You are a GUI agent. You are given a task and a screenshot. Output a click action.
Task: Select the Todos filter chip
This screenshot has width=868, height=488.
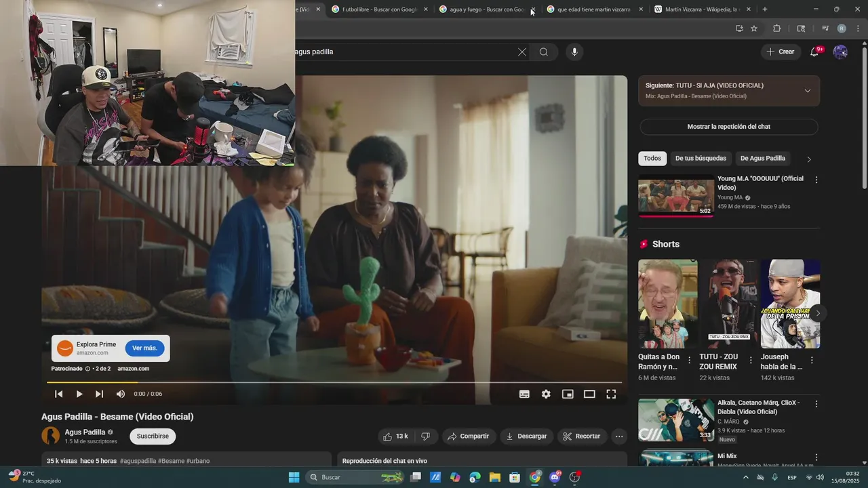pos(652,159)
